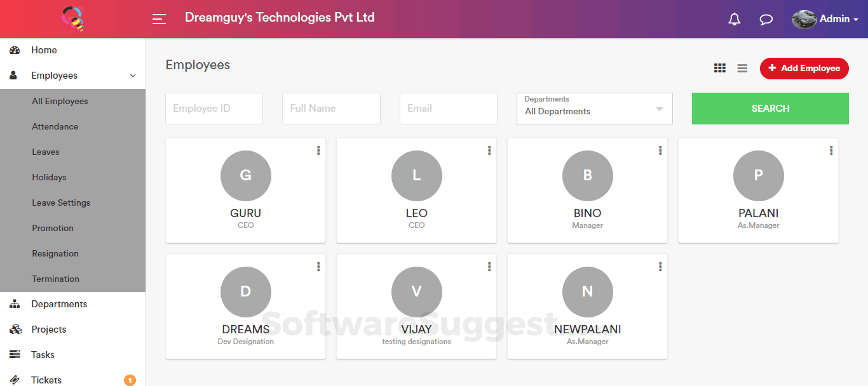Screen dimensions: 868x386
Task: Open the chat messages icon
Action: [x=766, y=19]
